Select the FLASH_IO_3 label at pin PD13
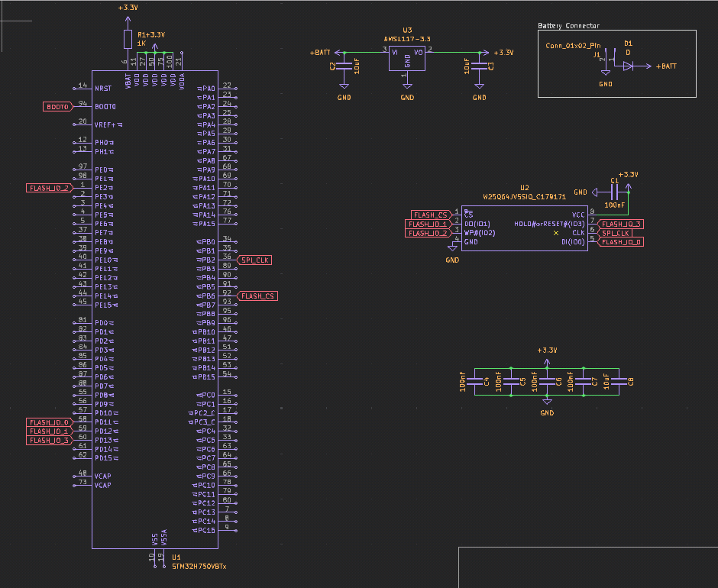This screenshot has height=588, width=718. [50, 441]
